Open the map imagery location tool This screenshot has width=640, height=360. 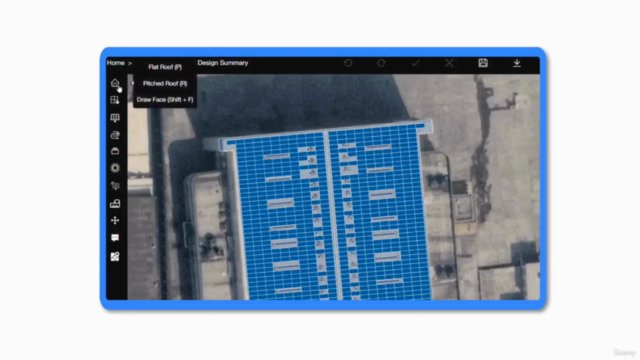coord(115,256)
